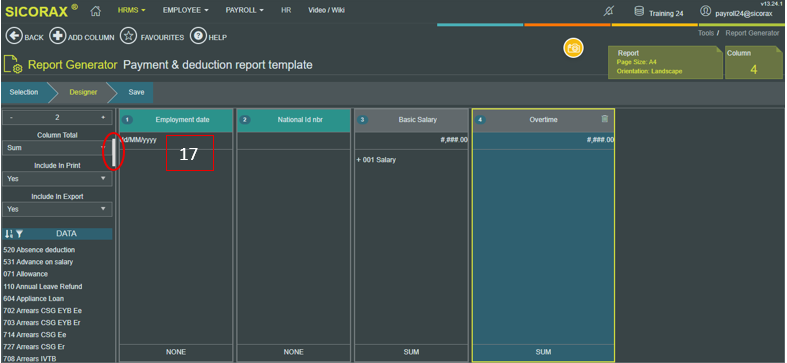Select '703 Arrears CSG EYB Er' data item

[x=42, y=322]
